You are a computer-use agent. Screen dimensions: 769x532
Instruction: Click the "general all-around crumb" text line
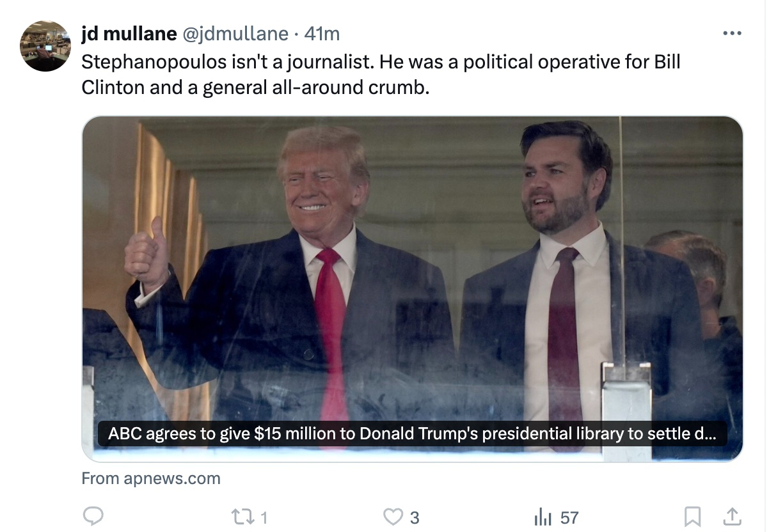click(x=315, y=87)
